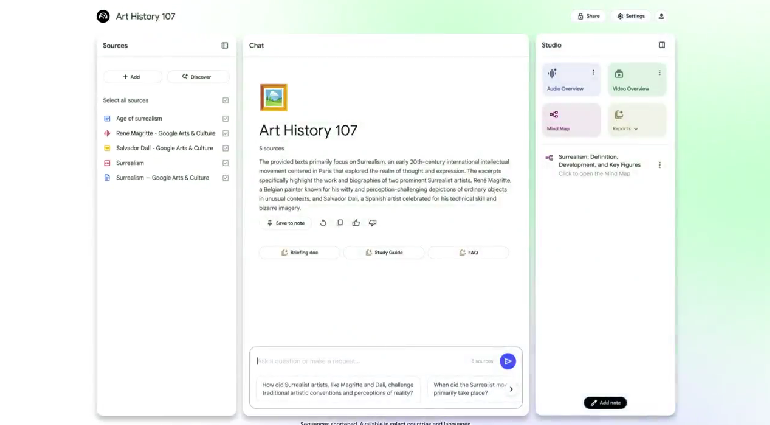The image size is (770, 425).
Task: Open the Audio Overview tile
Action: tap(571, 80)
